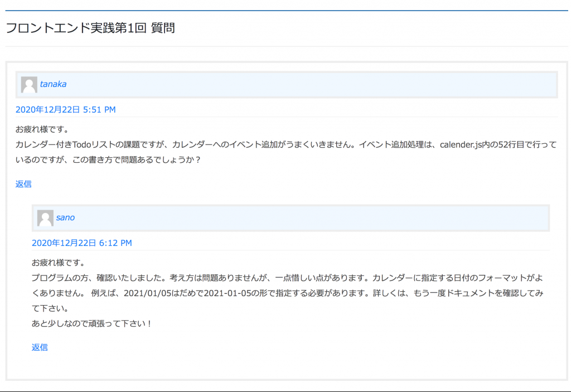Click the お疲れ様です greeting in tanaka's comment
The image size is (571, 392).
[42, 129]
